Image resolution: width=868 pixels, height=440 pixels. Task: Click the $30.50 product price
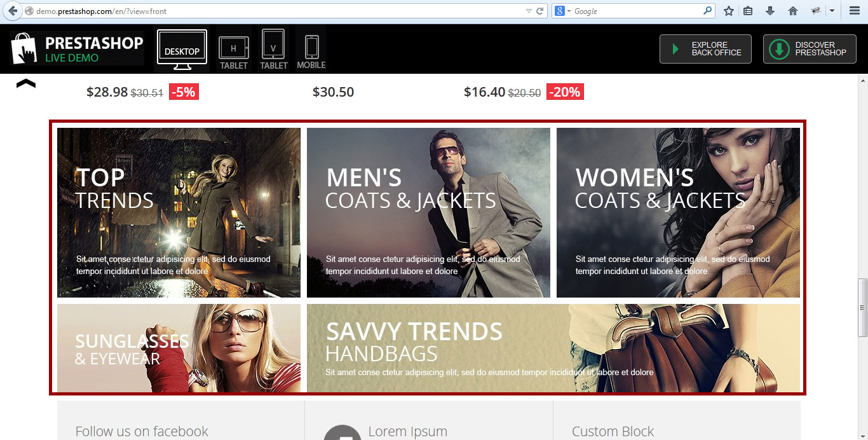[333, 92]
